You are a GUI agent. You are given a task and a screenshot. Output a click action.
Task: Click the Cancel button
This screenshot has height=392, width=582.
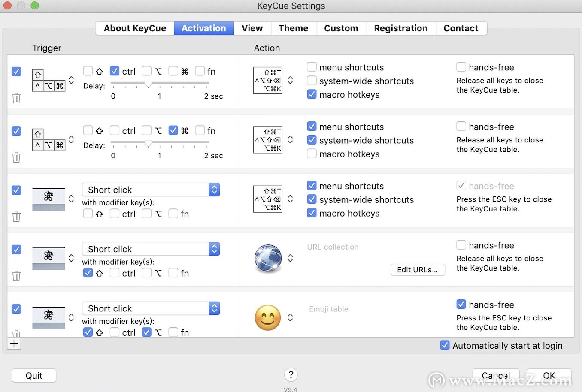496,376
